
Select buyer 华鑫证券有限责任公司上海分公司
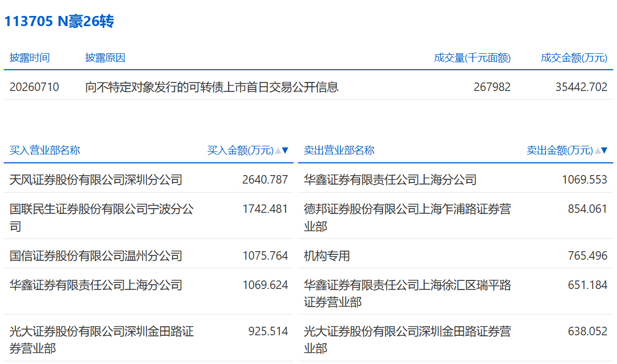click(x=95, y=285)
